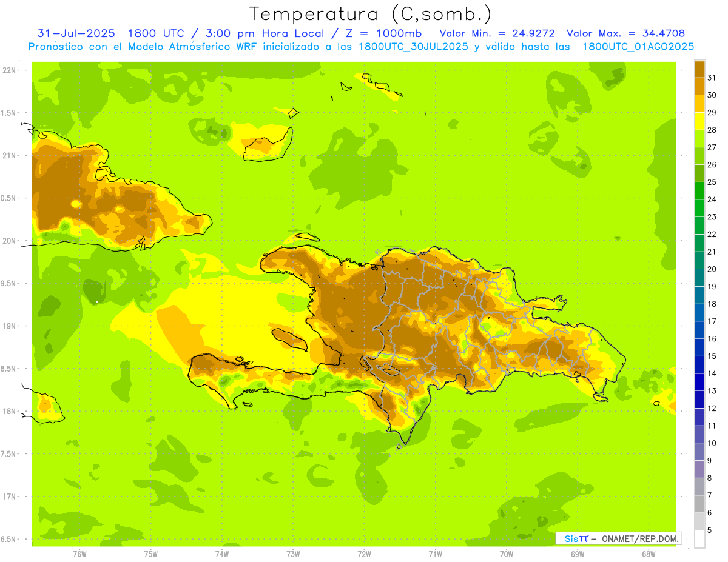Click the '71W' longitude axis label
This screenshot has height=562, width=728.
435,554
